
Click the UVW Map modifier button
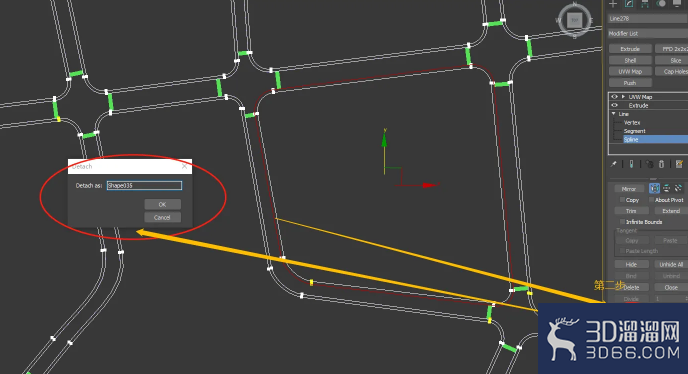tap(630, 71)
